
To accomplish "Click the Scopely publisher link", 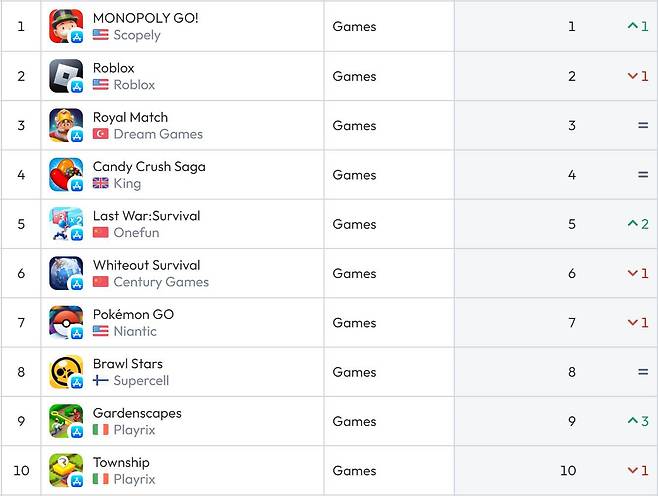I will pos(137,35).
